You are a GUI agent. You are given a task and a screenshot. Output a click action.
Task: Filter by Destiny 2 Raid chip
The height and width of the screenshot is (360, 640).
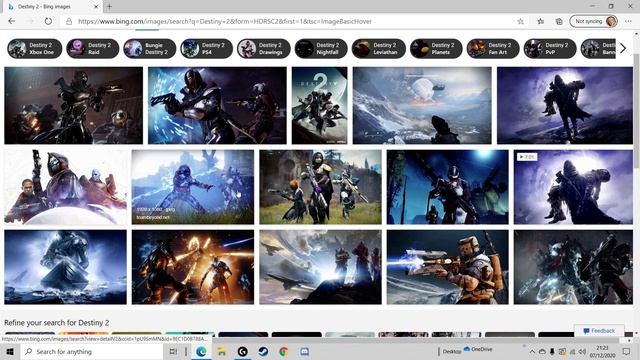coord(93,49)
